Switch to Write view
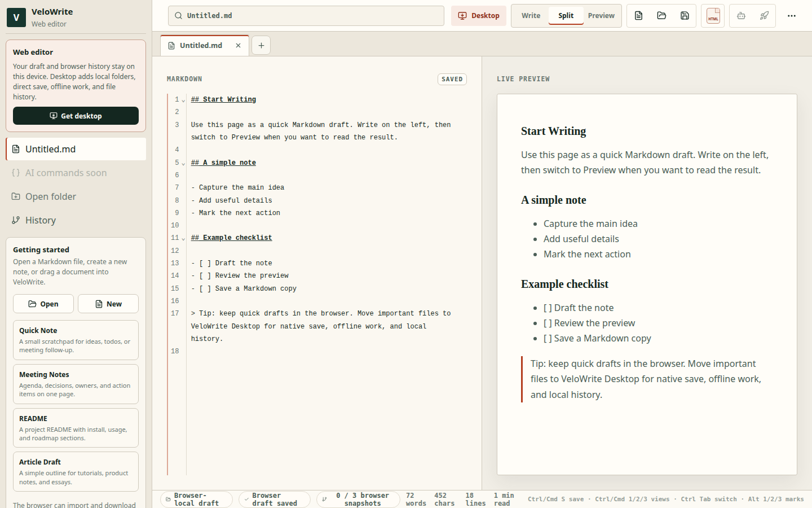Viewport: 812px width, 508px height. tap(531, 16)
